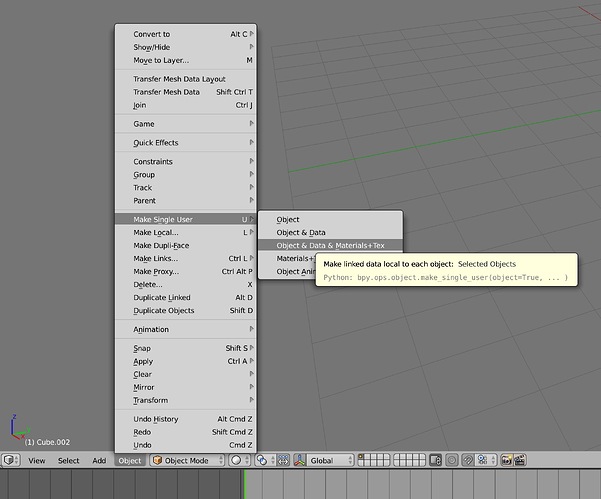Click lock camera and layers to scene icon
The image size is (601, 499).
[435, 460]
